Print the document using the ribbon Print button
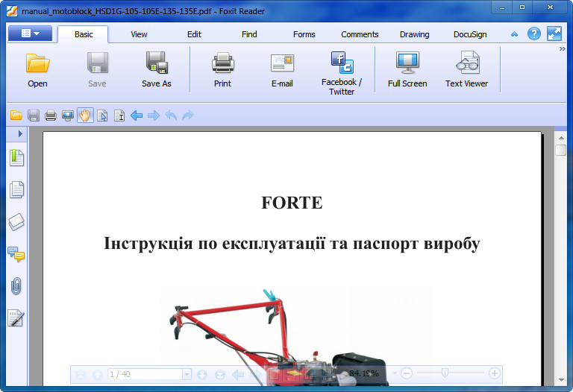 (x=222, y=70)
